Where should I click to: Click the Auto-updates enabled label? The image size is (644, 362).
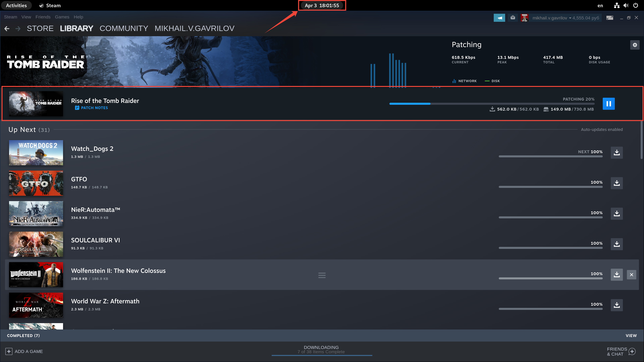tap(602, 129)
